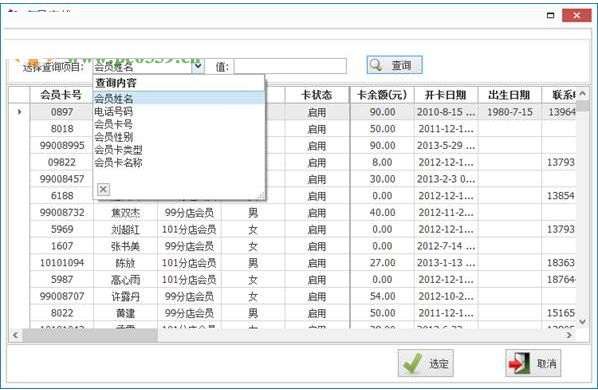This screenshot has width=598, height=390.
Task: Select card number cell 1607
Action: pyautogui.click(x=61, y=246)
